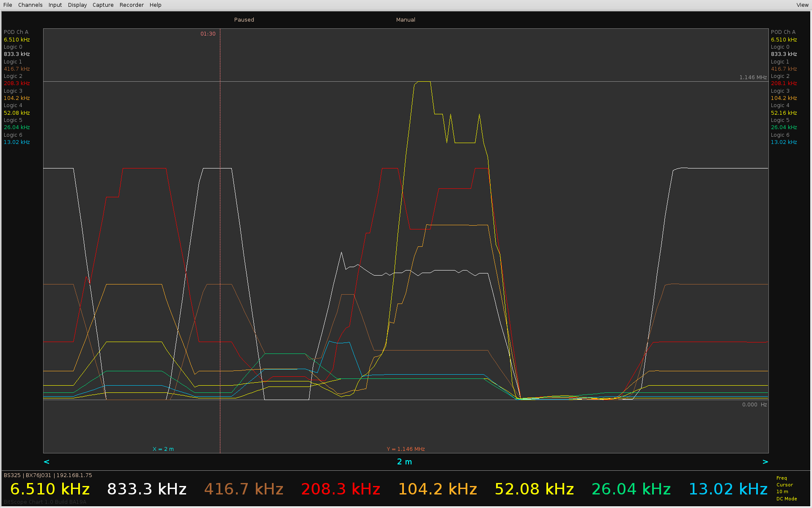This screenshot has width=812, height=508.
Task: Select Logic 2 in left channel list
Action: [13, 76]
